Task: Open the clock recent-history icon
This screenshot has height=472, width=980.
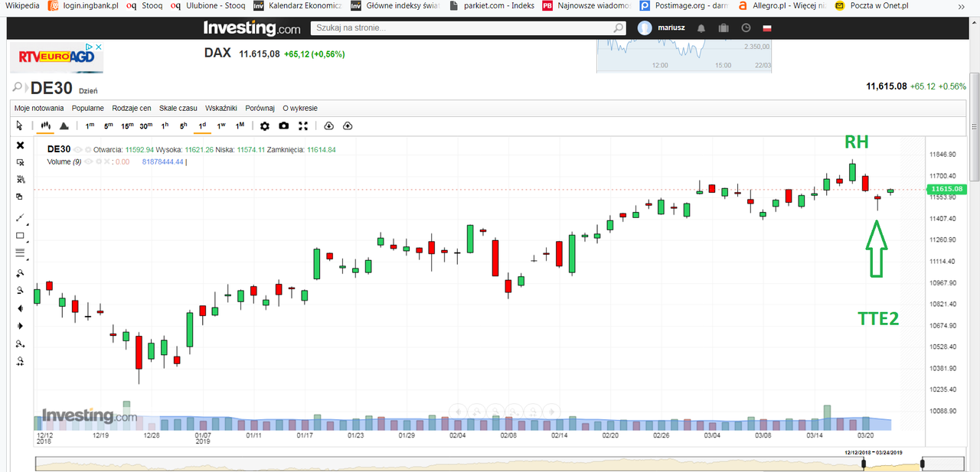Action: [x=746, y=28]
